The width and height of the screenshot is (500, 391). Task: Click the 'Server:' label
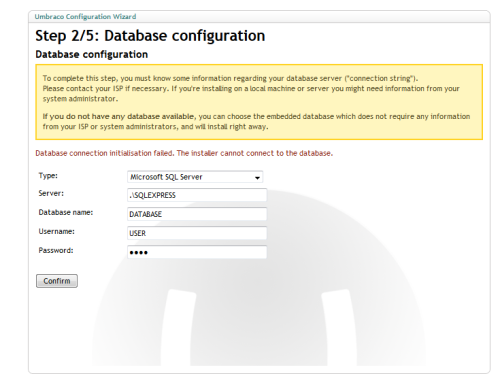tap(51, 193)
